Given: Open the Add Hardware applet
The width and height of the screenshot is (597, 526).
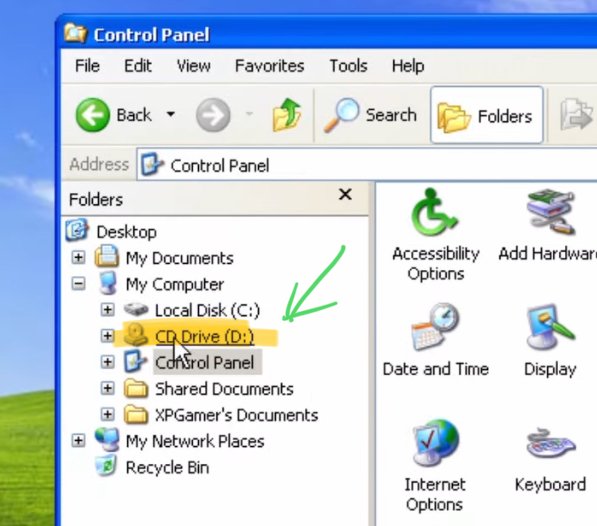Looking at the screenshot, I should 551,212.
